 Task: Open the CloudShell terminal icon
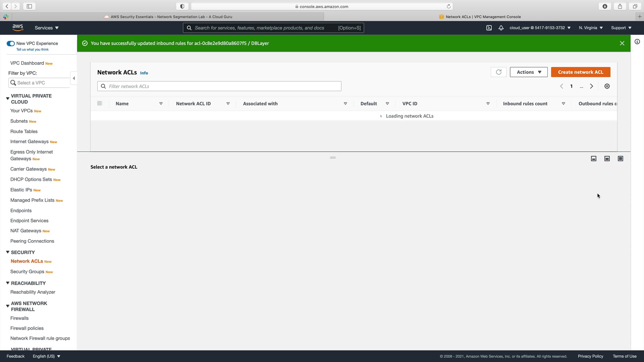(489, 28)
